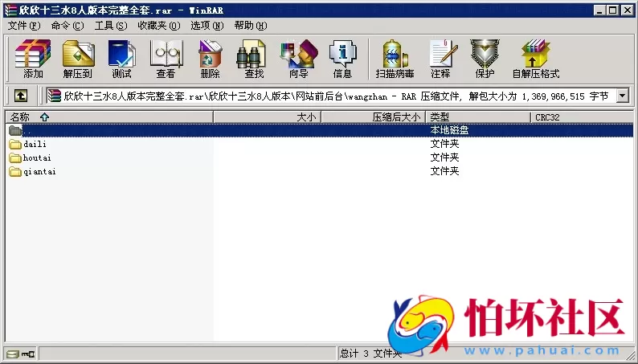Launch the 向导 (Wizard) icon
This screenshot has height=364, width=638.
pyautogui.click(x=299, y=58)
